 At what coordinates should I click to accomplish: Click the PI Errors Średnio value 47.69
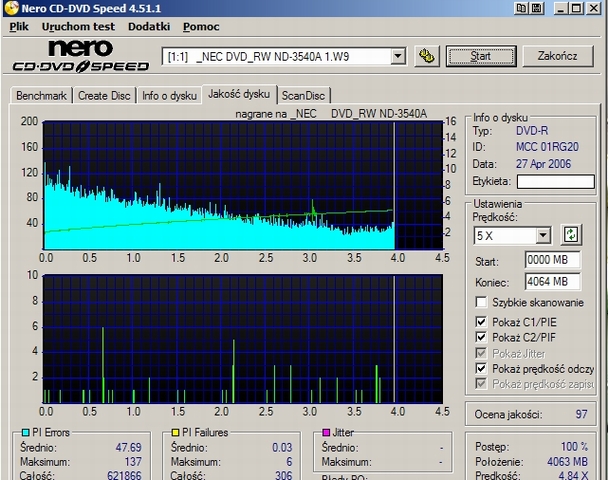pyautogui.click(x=129, y=447)
